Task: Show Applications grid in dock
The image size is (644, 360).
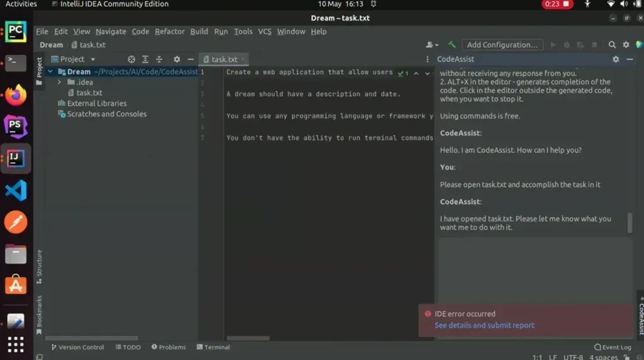Action: pyautogui.click(x=16, y=345)
